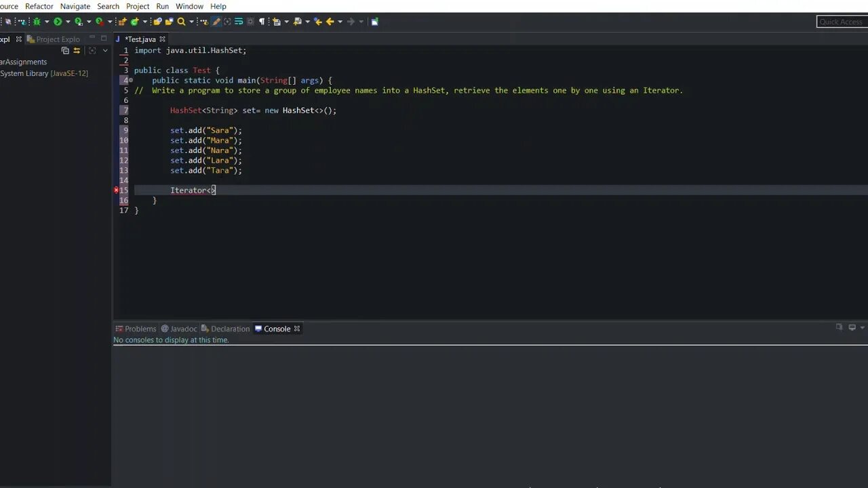Toggle Word Wrap toolbar icon
Image resolution: width=868 pixels, height=488 pixels.
[239, 22]
